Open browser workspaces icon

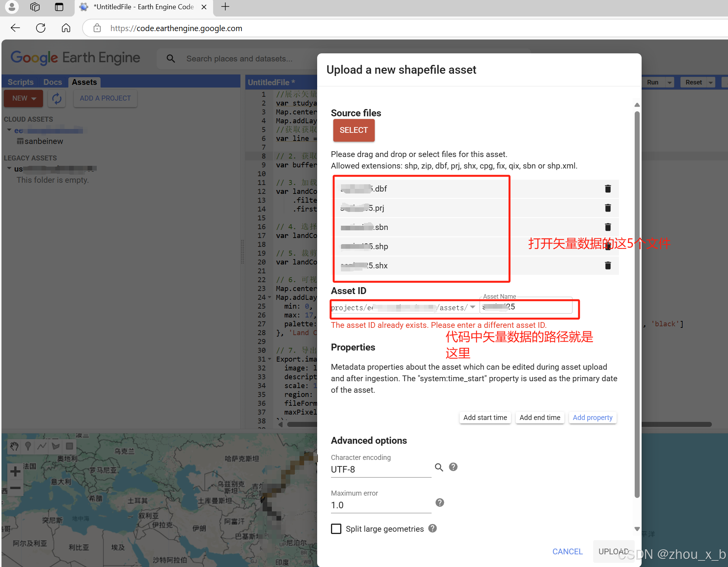coord(35,7)
